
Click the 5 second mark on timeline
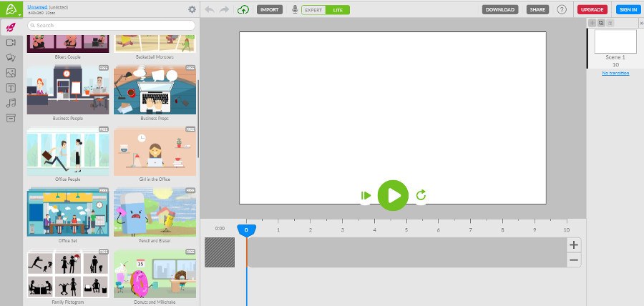[406, 230]
